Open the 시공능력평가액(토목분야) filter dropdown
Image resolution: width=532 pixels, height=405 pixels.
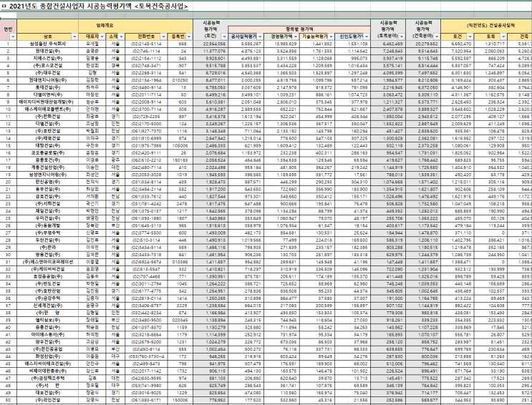point(402,36)
